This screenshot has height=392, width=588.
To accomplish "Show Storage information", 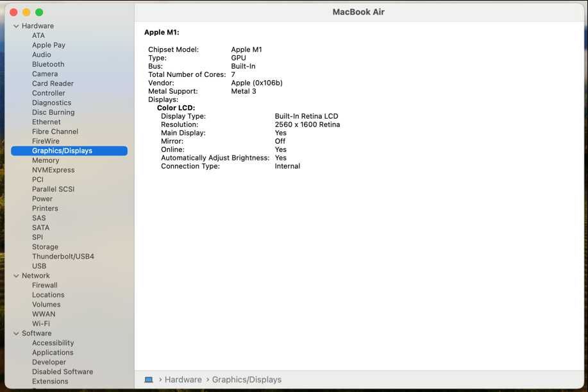I will (45, 247).
